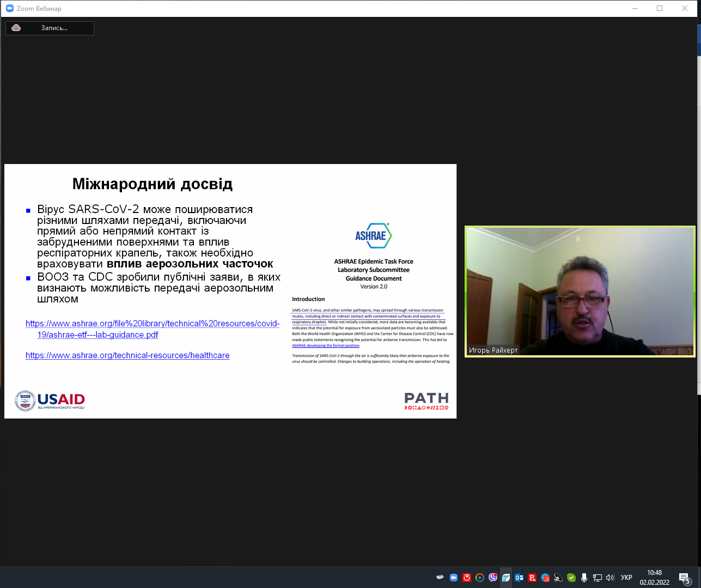Click the satellite dish tray icon

[x=558, y=578]
